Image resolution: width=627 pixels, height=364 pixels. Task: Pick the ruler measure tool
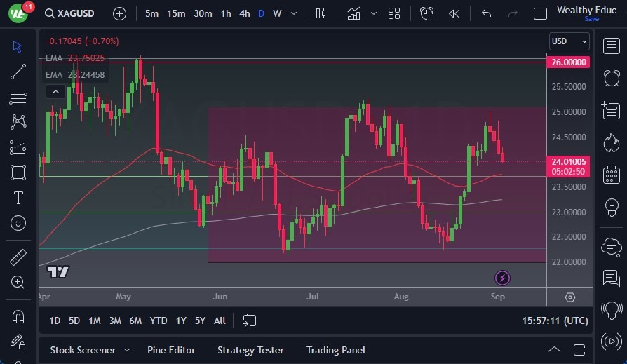pyautogui.click(x=18, y=257)
